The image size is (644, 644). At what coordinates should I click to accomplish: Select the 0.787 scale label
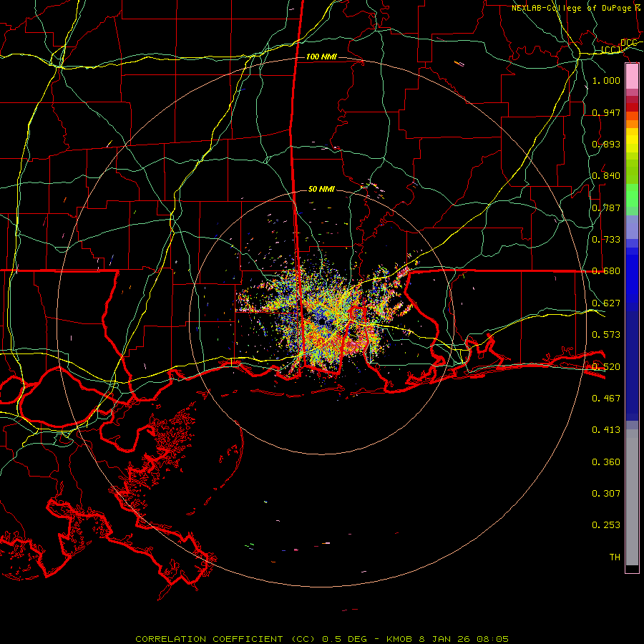coord(606,208)
